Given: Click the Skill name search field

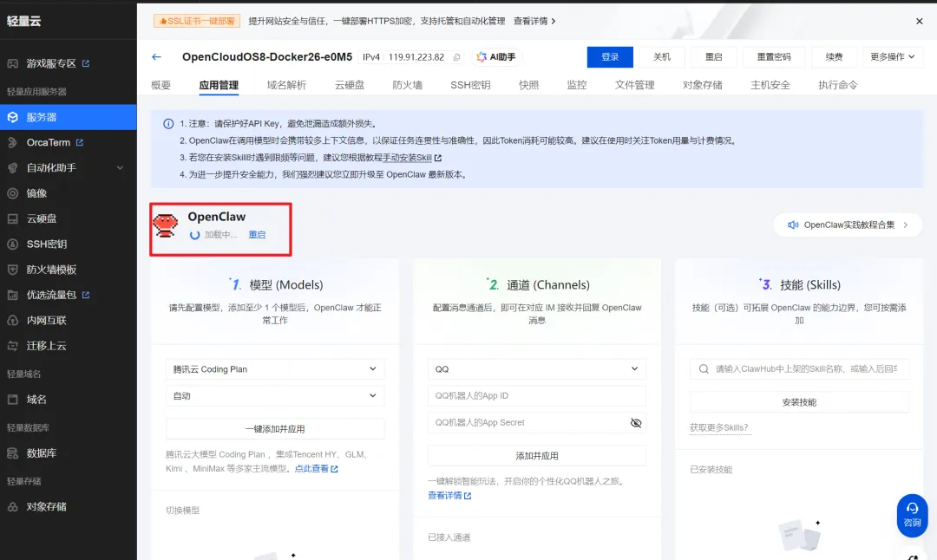Looking at the screenshot, I should click(x=800, y=369).
